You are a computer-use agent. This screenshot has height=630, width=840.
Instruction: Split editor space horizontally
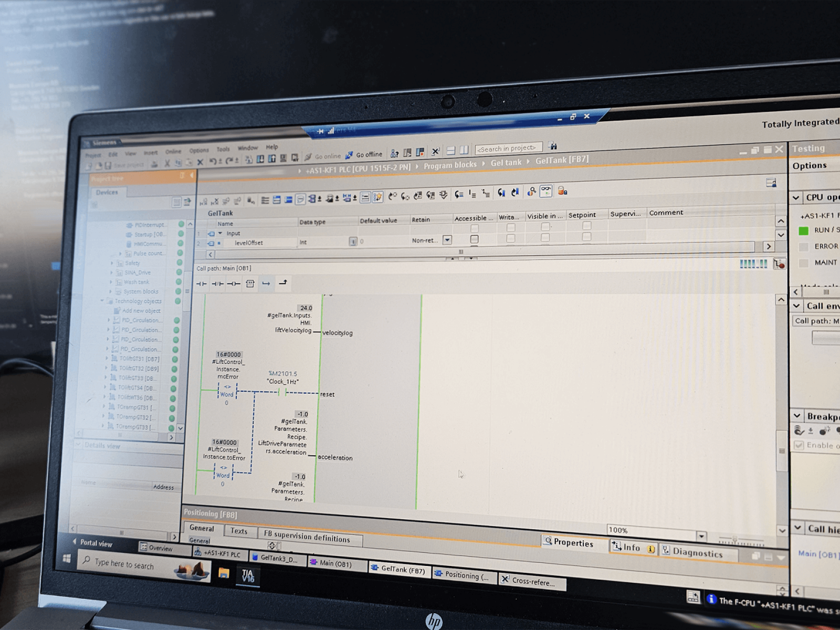point(450,151)
